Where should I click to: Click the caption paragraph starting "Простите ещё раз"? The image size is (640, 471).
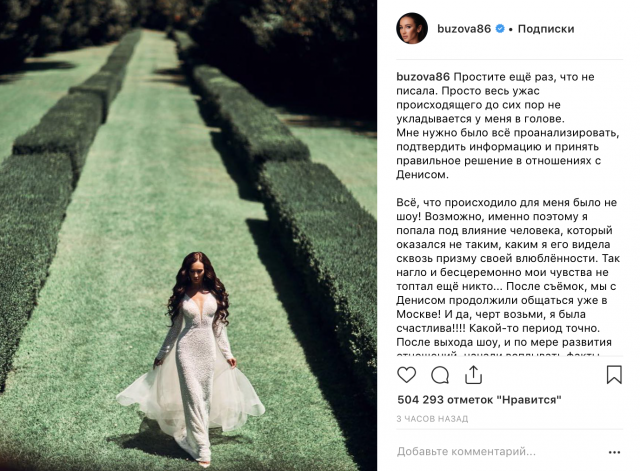tap(508, 126)
